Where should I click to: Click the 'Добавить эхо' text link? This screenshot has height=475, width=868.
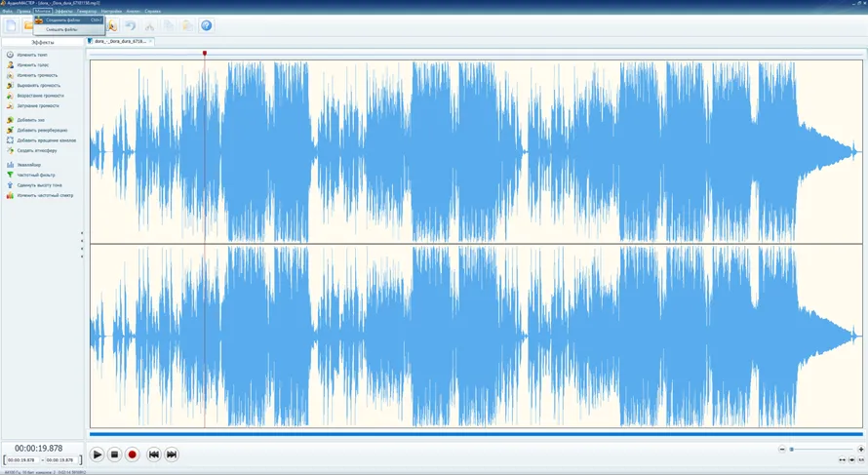tap(31, 120)
